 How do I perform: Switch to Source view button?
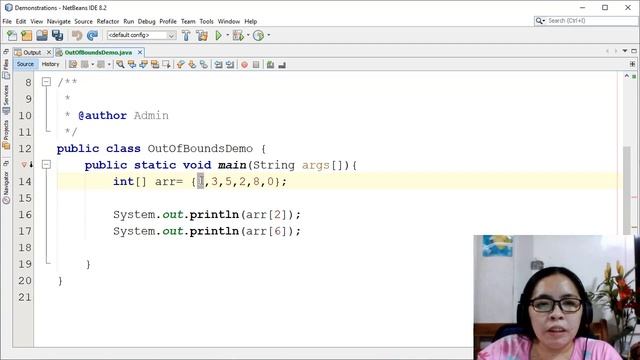[x=25, y=64]
